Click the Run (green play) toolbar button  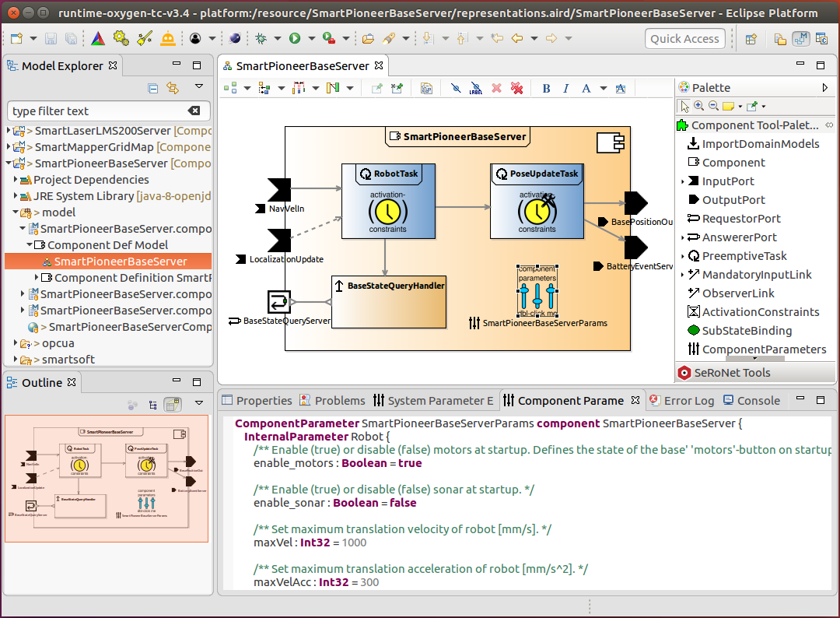[x=295, y=38]
